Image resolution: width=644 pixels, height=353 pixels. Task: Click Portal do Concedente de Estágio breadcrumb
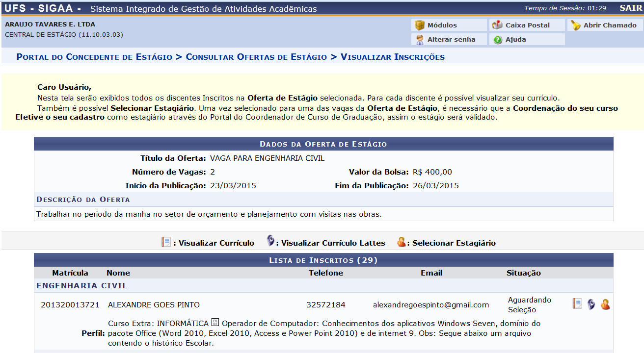(x=94, y=57)
